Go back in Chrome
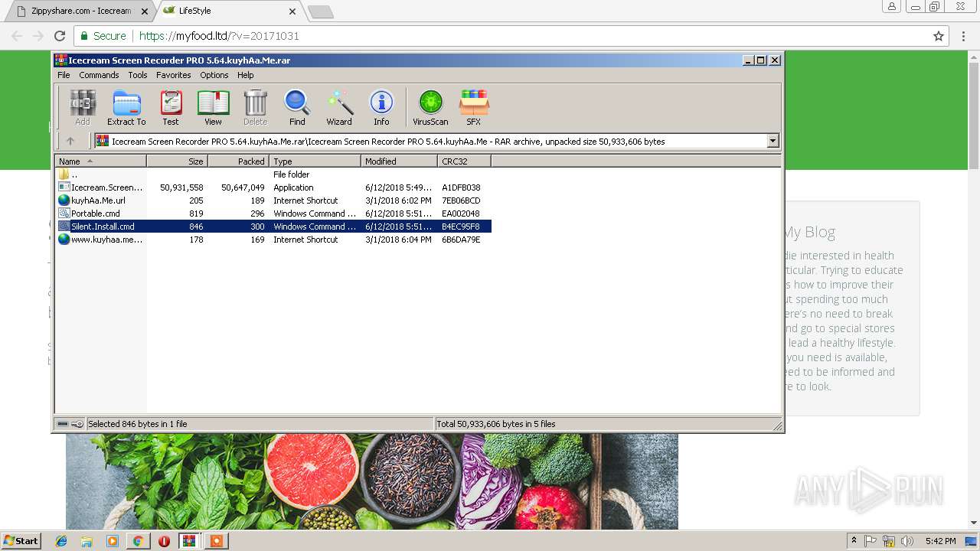The width and height of the screenshot is (980, 551). [17, 36]
